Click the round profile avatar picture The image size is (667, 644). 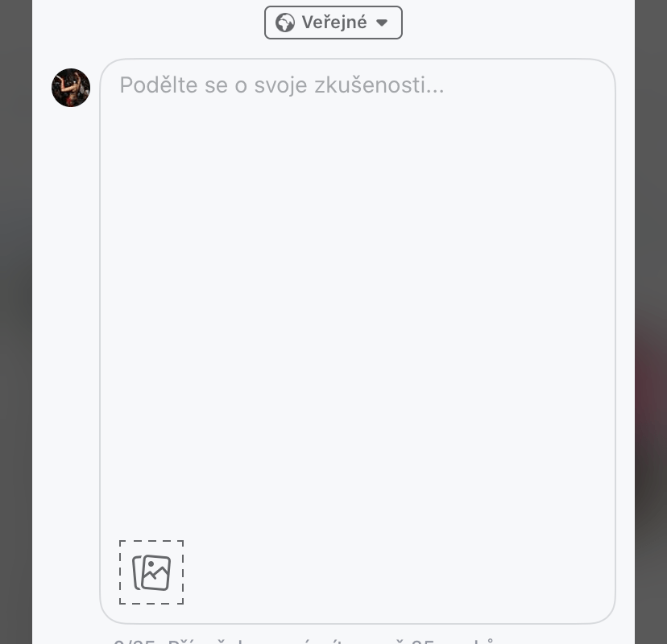coord(71,88)
